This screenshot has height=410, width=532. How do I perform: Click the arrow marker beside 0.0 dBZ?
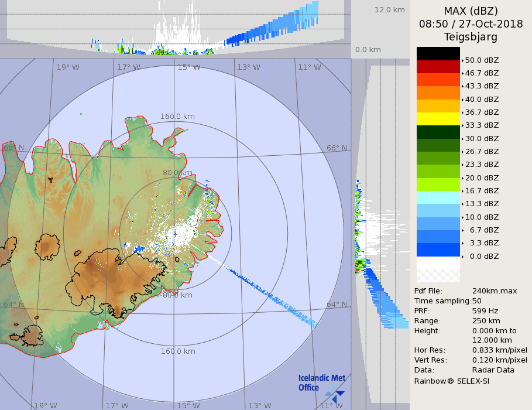(x=462, y=257)
